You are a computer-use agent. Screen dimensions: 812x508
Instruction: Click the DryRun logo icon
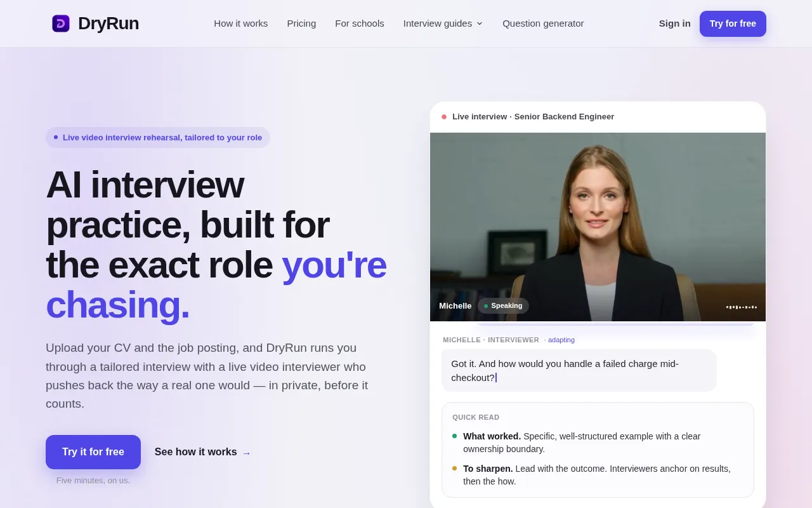click(61, 23)
